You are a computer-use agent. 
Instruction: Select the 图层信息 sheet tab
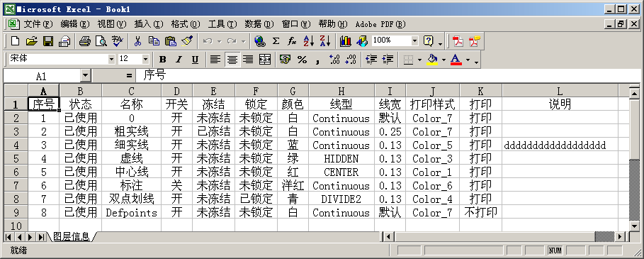click(71, 236)
